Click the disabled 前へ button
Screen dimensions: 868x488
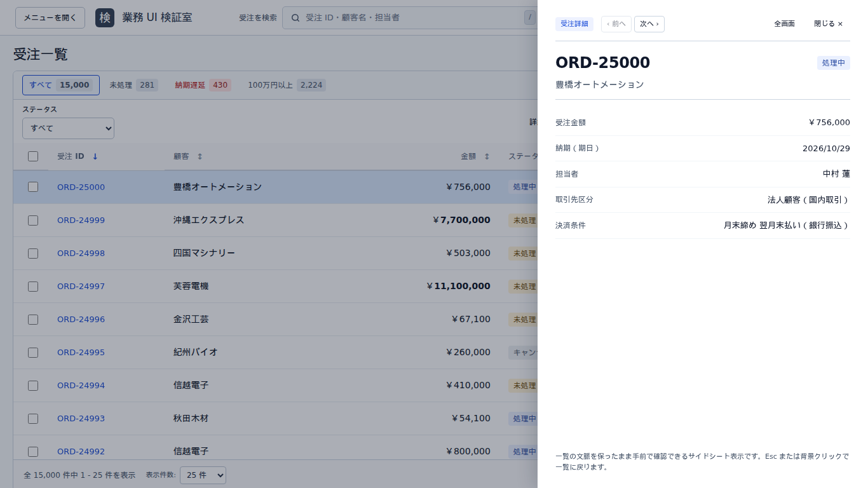click(616, 24)
